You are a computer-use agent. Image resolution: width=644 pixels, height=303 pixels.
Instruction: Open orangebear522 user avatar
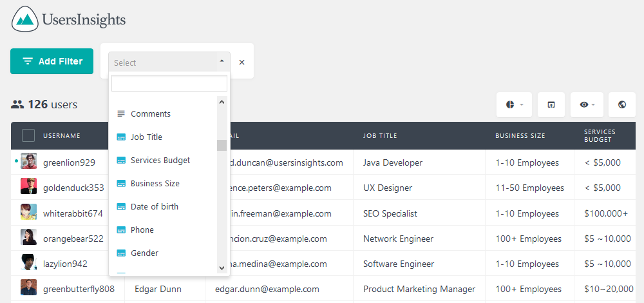pos(29,237)
